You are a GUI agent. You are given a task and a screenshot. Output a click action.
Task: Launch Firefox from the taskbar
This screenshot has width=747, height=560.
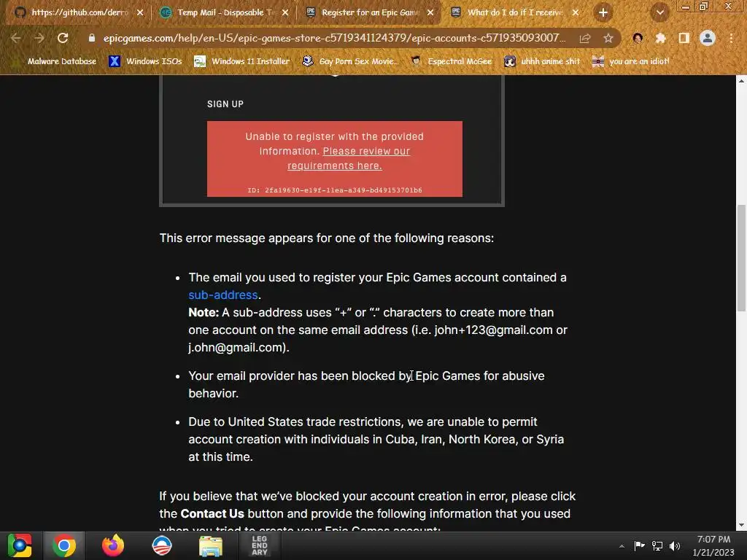113,545
